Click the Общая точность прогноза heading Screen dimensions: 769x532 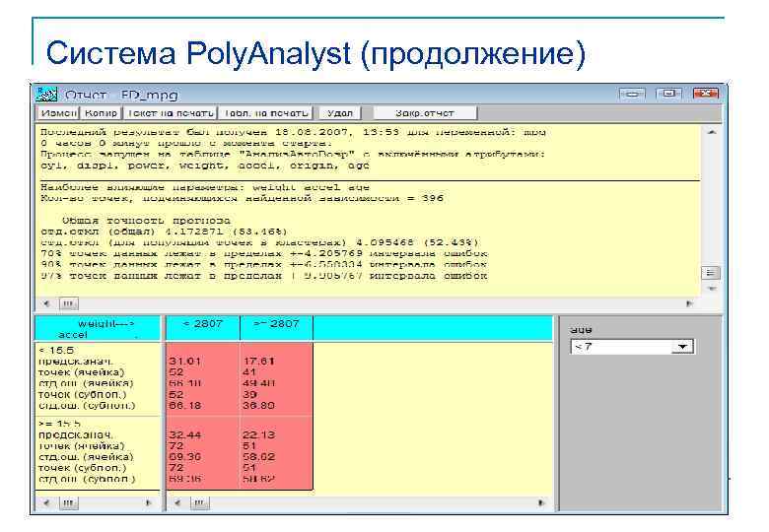[146, 221]
